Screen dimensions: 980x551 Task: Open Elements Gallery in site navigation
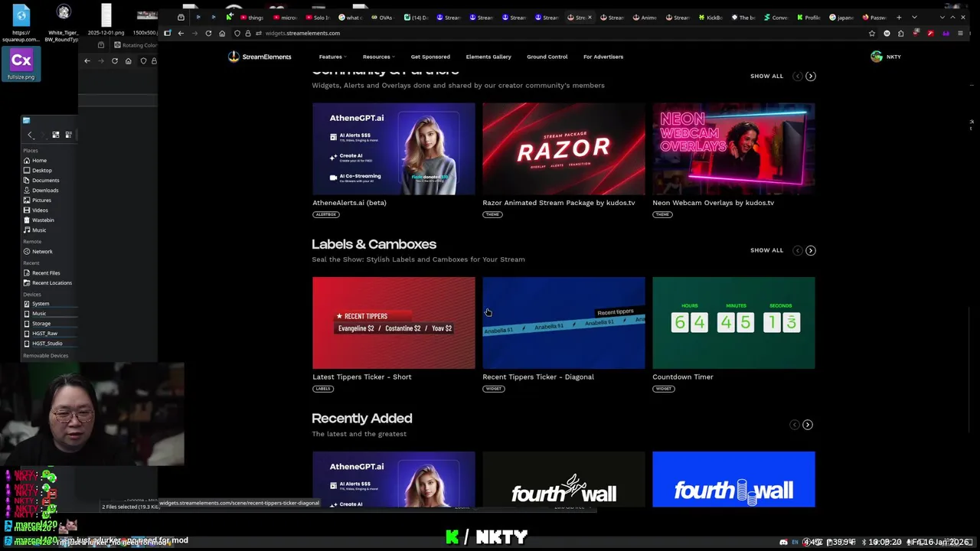coord(488,57)
